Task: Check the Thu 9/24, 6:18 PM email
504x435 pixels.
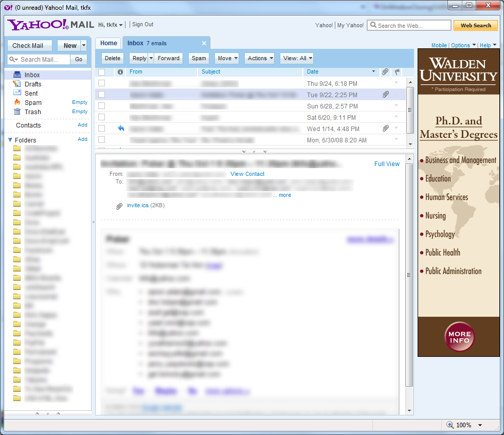Action: [102, 83]
